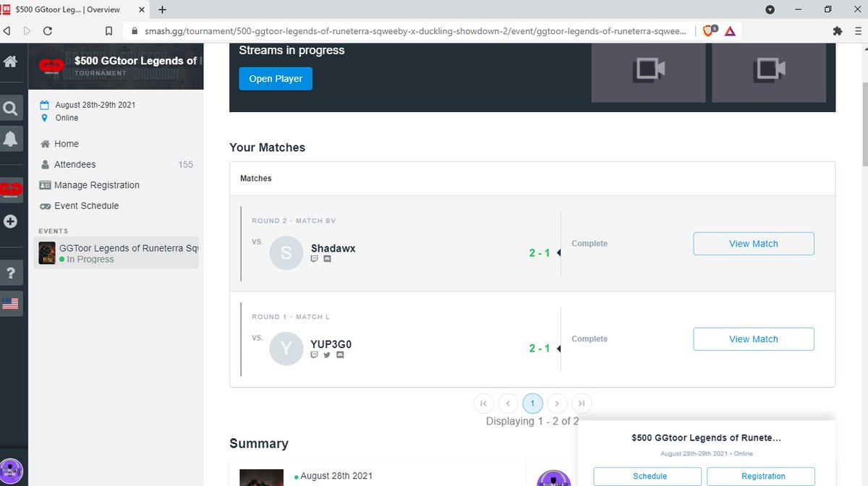Click the Open Player button
The width and height of the screenshot is (868, 486).
pos(276,79)
